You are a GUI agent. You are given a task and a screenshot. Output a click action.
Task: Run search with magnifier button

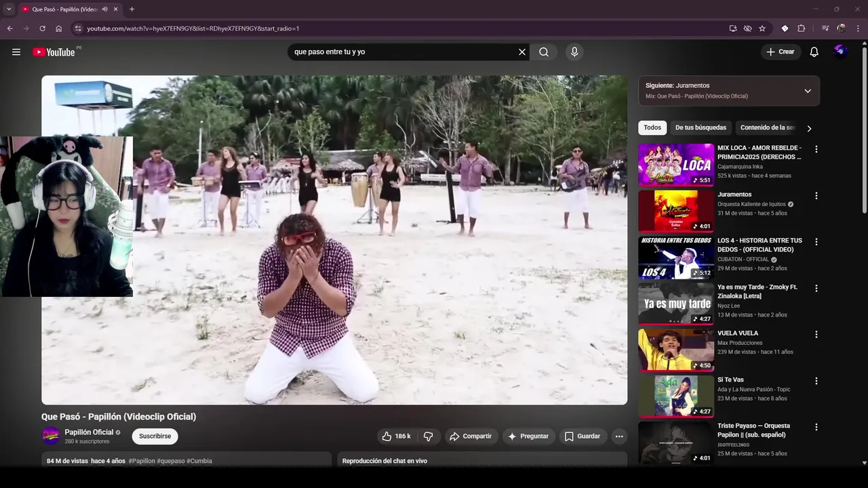[544, 52]
